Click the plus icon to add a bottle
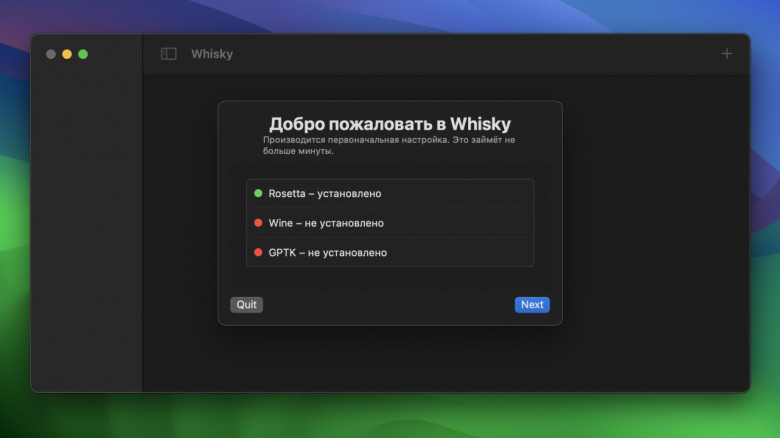 click(727, 54)
